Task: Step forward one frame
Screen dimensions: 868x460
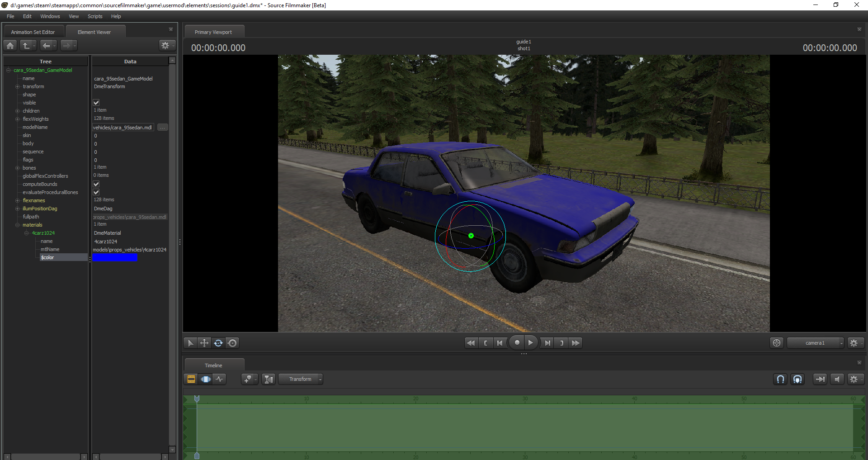Action: [547, 343]
